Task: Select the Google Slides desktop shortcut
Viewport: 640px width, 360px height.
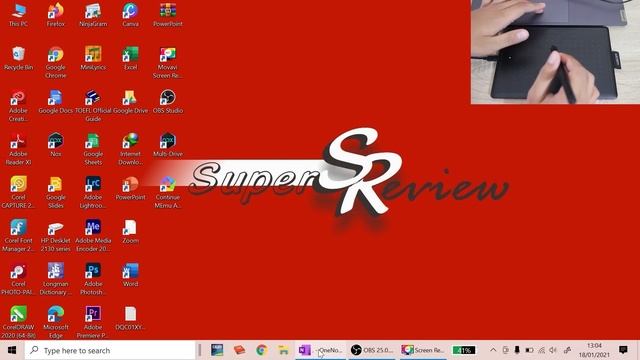Action: pyautogui.click(x=56, y=192)
